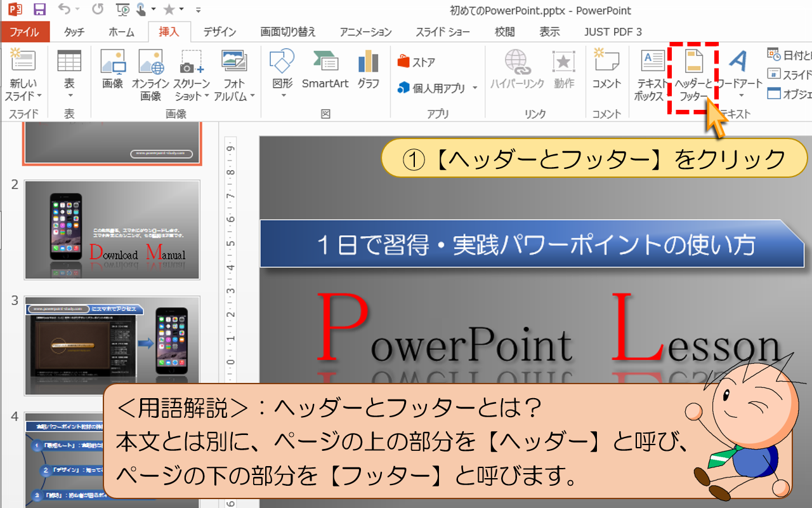Switch to the JUST PDF 3 tab
Screen dimensions: 812x508
[613, 32]
